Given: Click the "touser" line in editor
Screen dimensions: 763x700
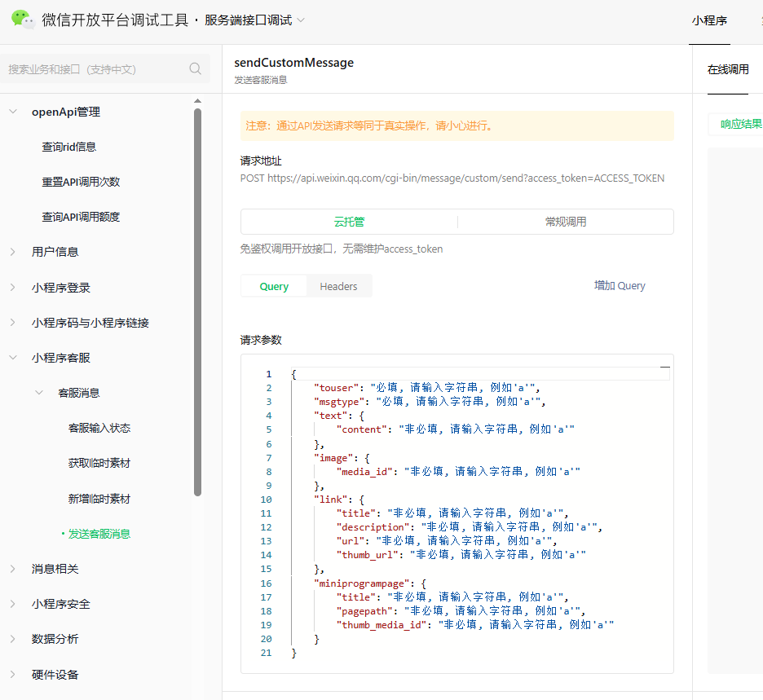Looking at the screenshot, I should (x=427, y=388).
